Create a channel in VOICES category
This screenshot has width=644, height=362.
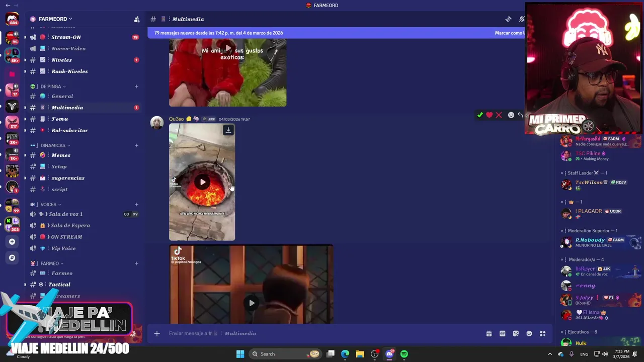point(136,205)
